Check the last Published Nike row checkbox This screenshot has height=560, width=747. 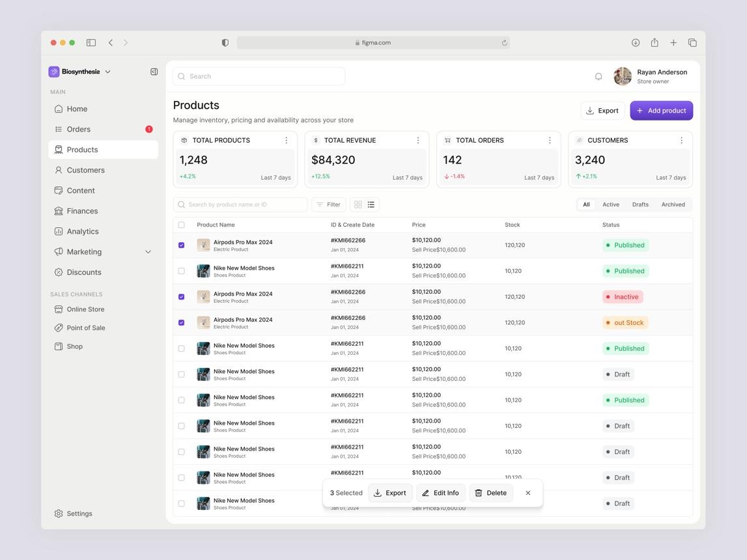[181, 400]
